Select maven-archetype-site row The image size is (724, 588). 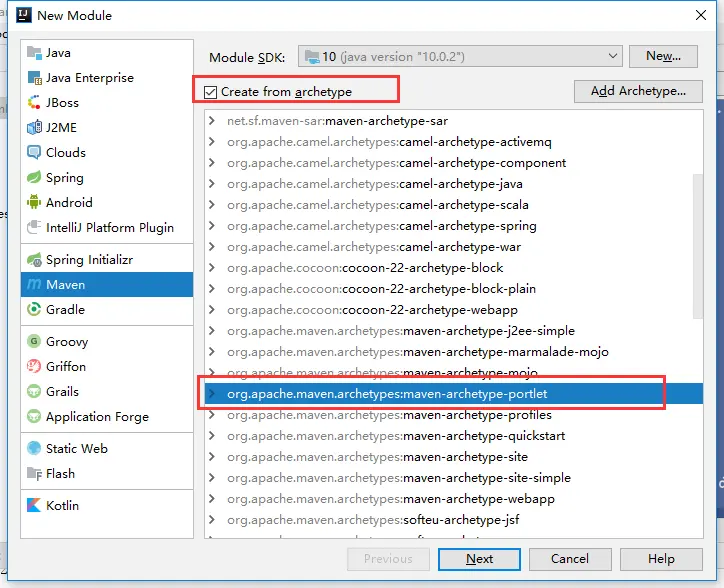pos(453,457)
